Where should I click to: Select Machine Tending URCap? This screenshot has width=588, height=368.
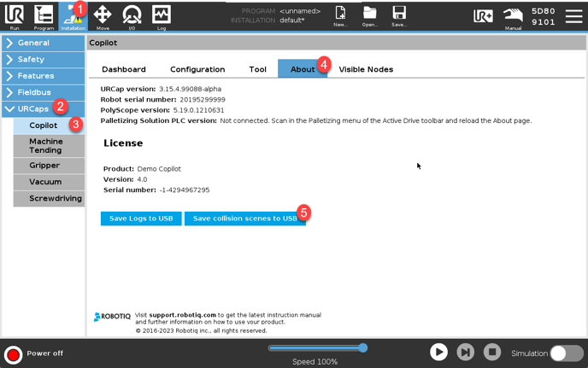[49, 146]
